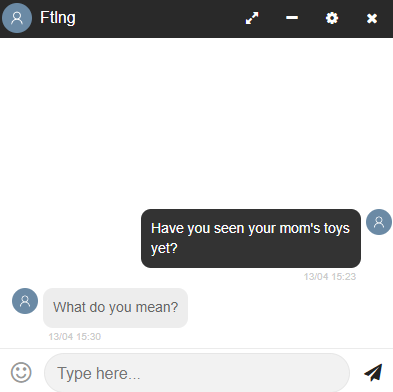Open the chat settings gear
The width and height of the screenshot is (393, 392).
click(x=332, y=18)
